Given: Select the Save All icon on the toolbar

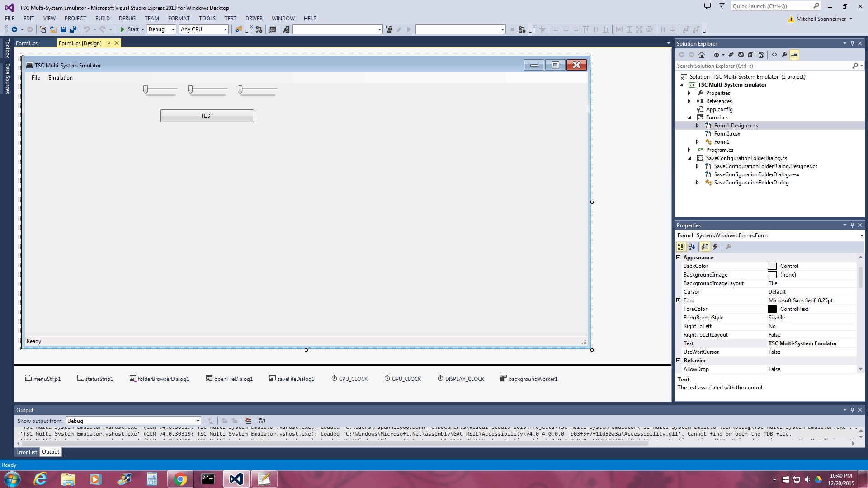Looking at the screenshot, I should pos(73,29).
